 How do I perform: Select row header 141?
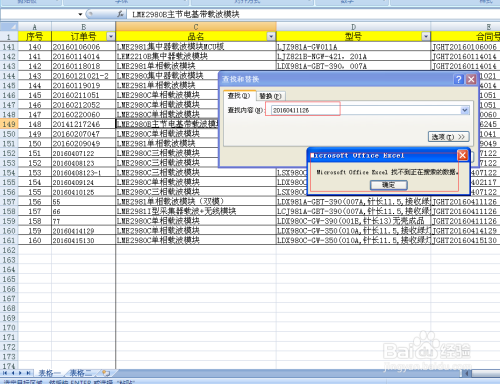pos(9,47)
